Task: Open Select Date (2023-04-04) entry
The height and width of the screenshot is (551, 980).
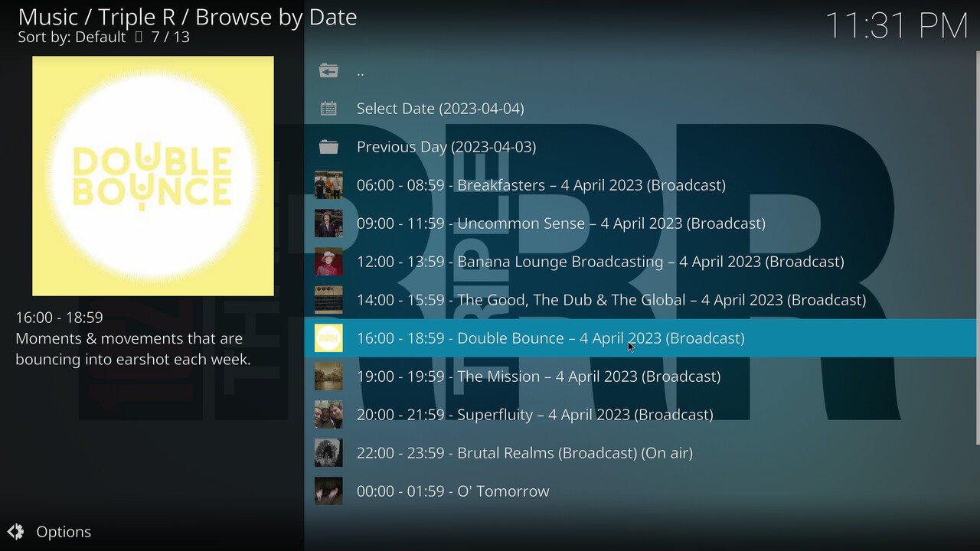Action: tap(440, 109)
